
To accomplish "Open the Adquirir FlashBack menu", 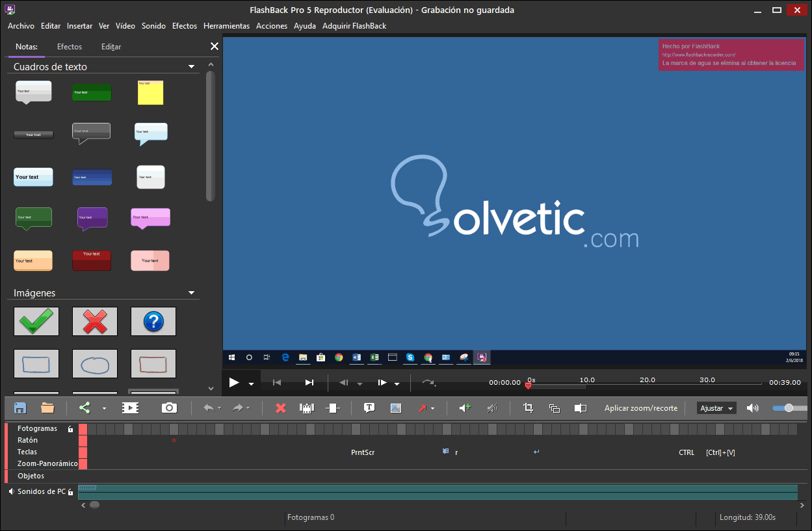I will [354, 26].
